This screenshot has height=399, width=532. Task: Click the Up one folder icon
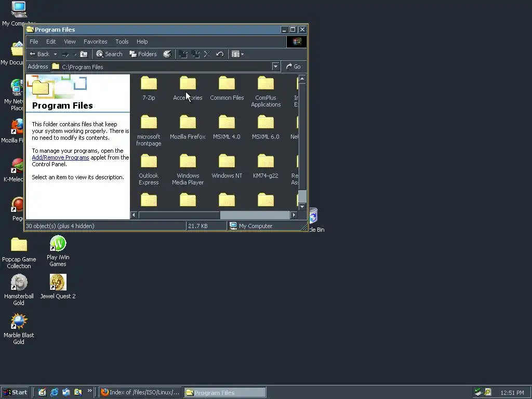tap(84, 54)
